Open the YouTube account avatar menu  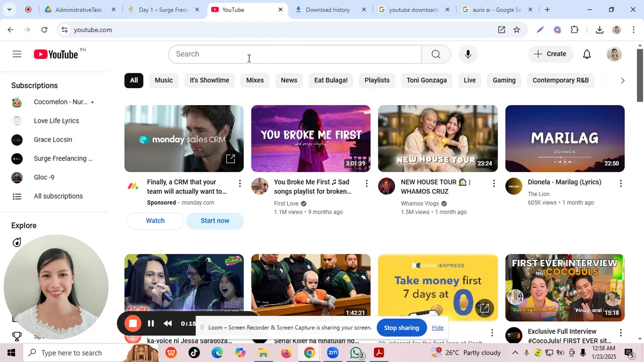[x=614, y=54]
